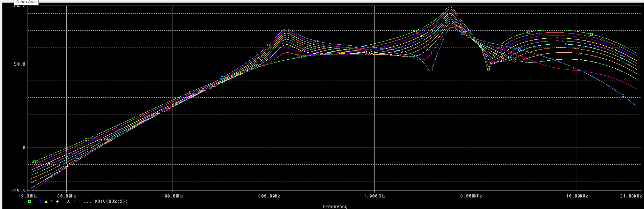Screen dimensions: 644x209
Task: Select the 10.00KHz x-axis label
Action: click(577, 196)
